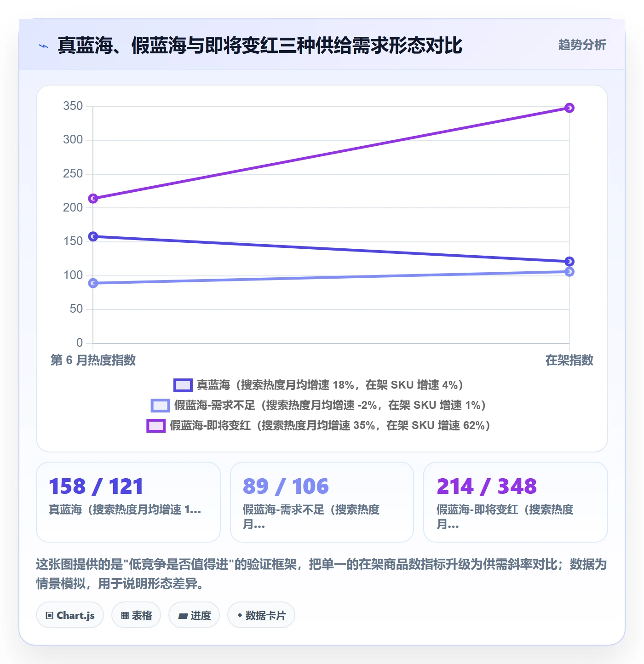Screen dimensions: 644x664
Task: Click the dark blue data point near 158
Action: click(93, 236)
